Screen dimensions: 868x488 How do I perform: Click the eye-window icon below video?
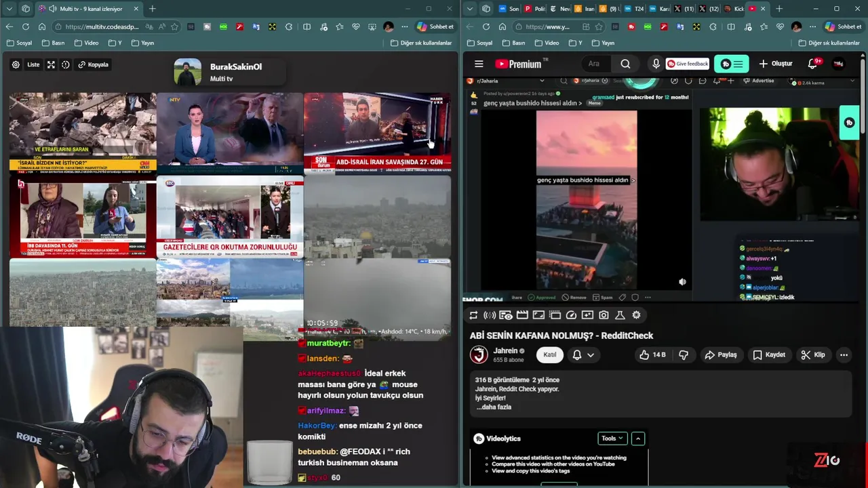506,315
